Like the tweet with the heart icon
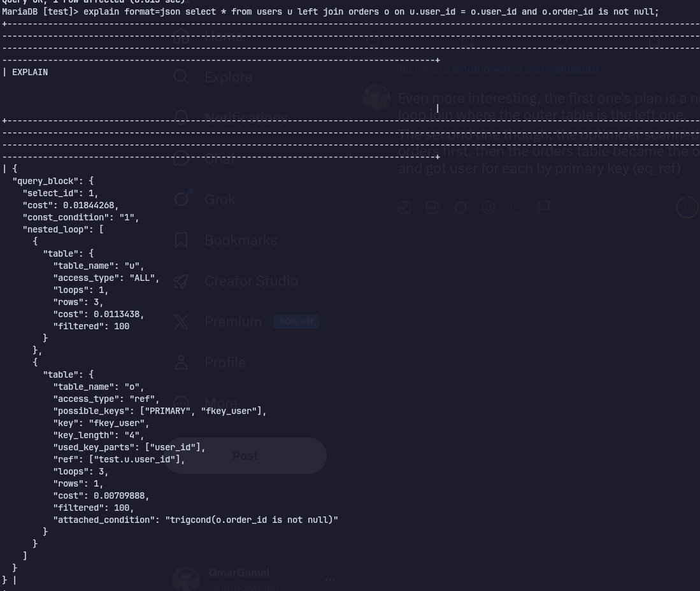 point(561,40)
